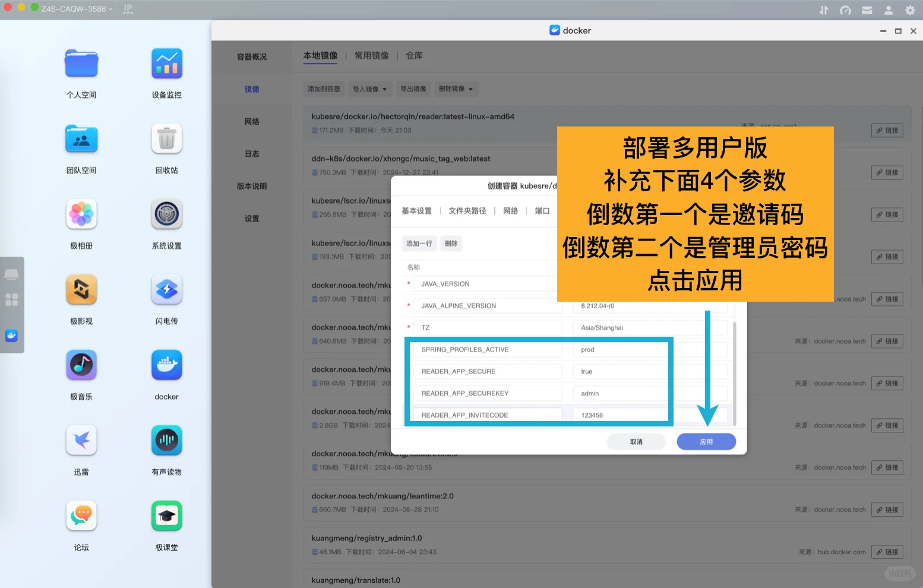Launch the 极相册 photo app
The image size is (923, 588).
[x=81, y=214]
